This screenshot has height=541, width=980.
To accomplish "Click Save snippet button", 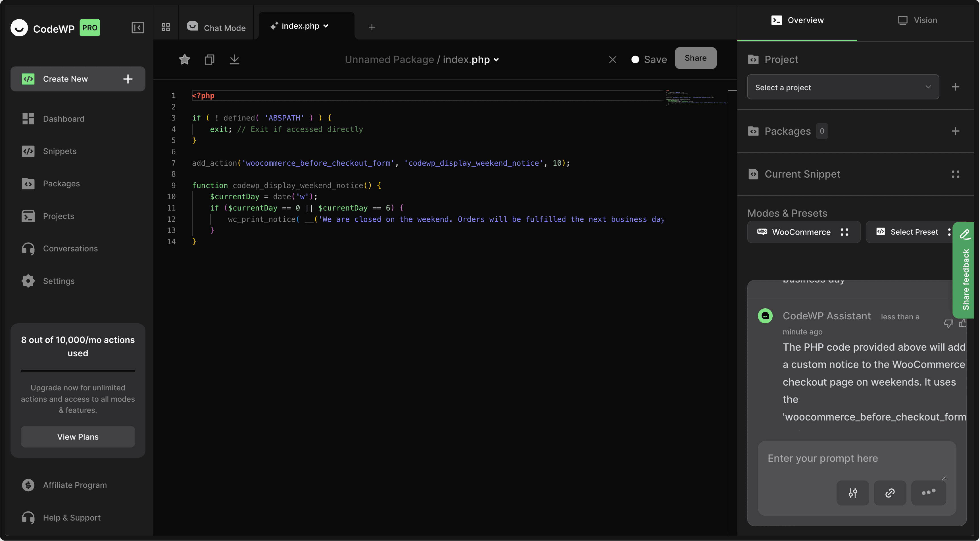I will tap(649, 60).
